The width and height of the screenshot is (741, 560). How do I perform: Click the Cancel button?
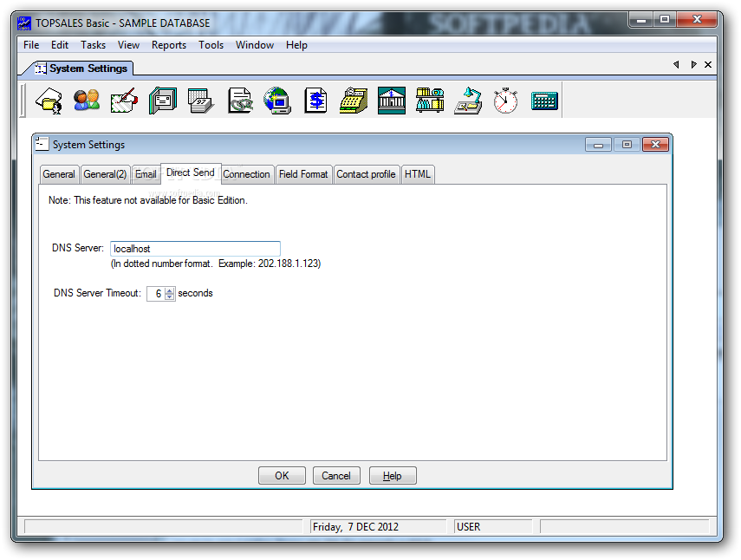(x=336, y=475)
